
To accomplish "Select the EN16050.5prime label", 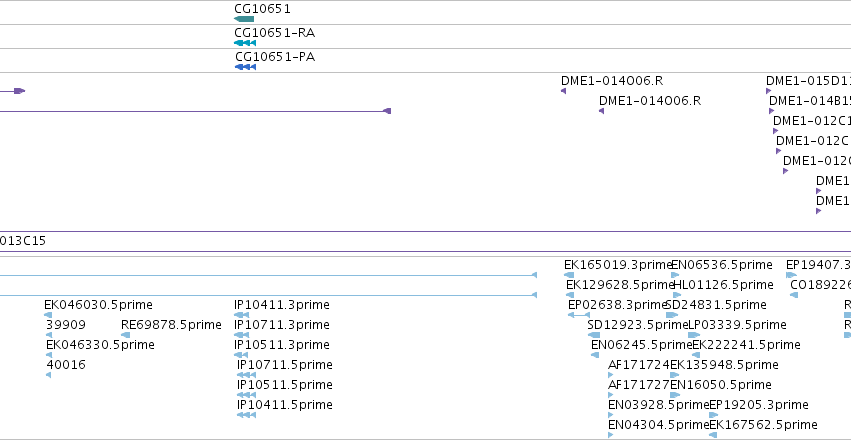I will [721, 385].
